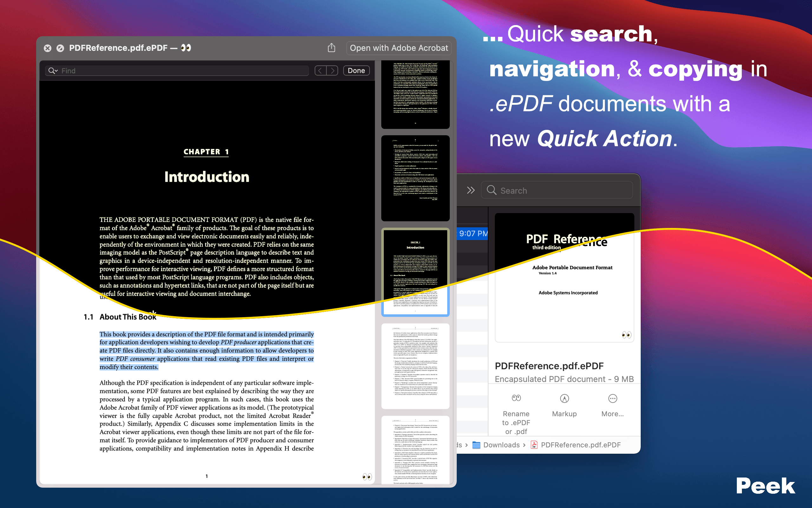Screen dimensions: 812x508
Task: Go to the next search match arrow
Action: [332, 70]
